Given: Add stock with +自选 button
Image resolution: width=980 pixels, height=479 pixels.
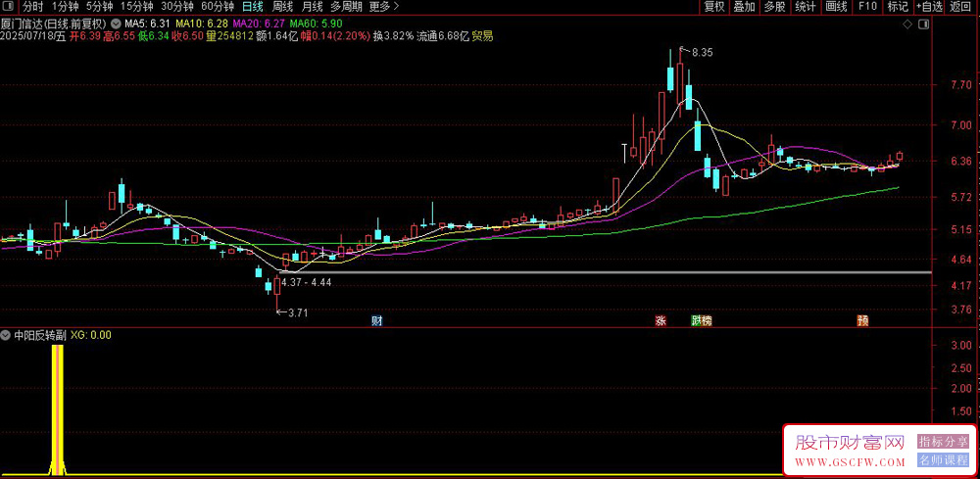Looking at the screenshot, I should pyautogui.click(x=929, y=7).
